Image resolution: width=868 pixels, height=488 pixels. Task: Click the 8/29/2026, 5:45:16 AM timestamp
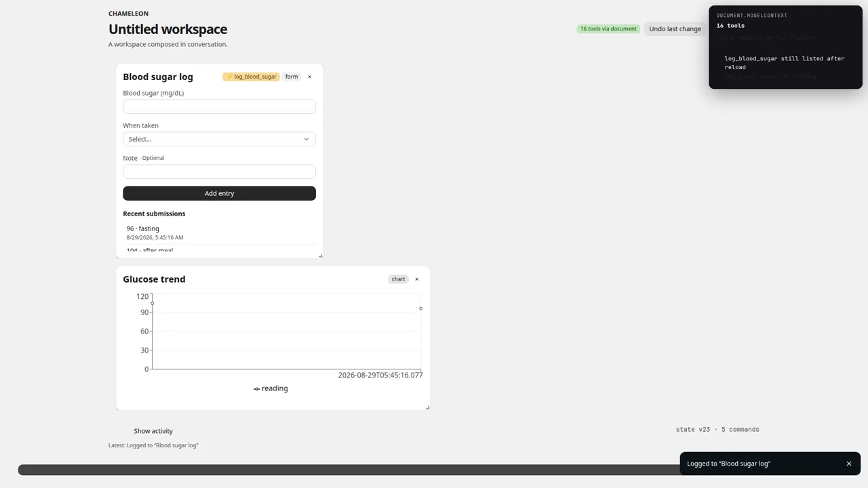155,238
